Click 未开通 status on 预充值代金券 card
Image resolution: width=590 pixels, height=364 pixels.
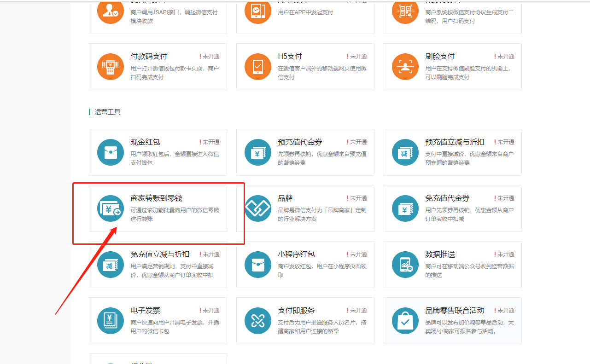357,142
